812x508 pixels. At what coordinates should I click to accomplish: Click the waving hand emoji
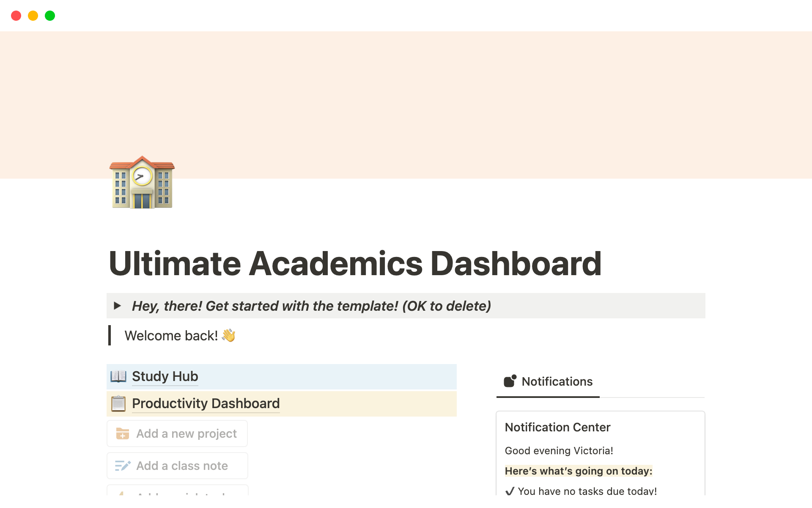pos(229,336)
